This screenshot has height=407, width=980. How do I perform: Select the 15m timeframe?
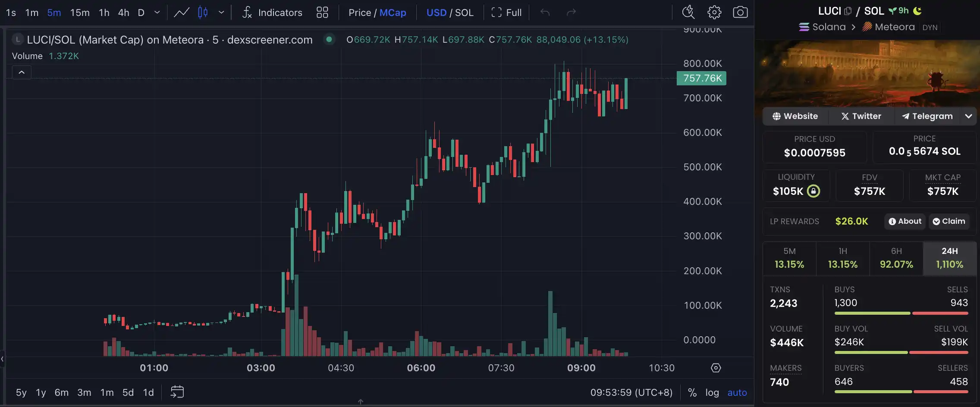pos(80,13)
